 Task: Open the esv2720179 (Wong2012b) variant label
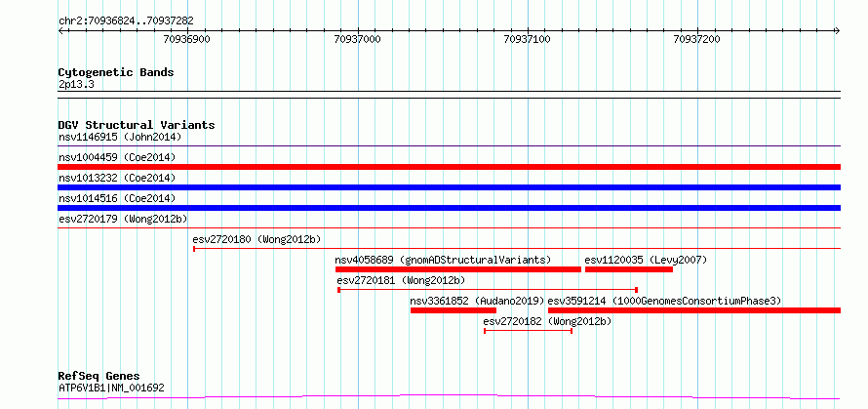pyautogui.click(x=123, y=219)
